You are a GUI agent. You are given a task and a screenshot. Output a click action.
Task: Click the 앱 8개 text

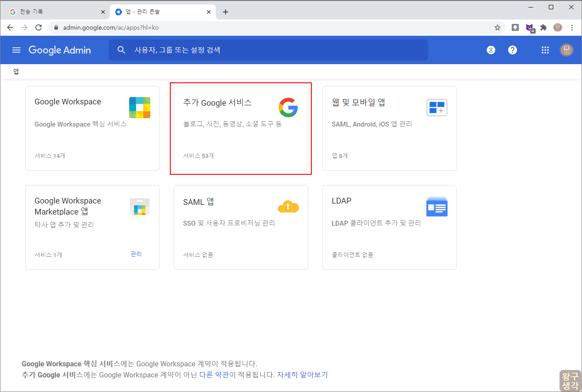340,156
